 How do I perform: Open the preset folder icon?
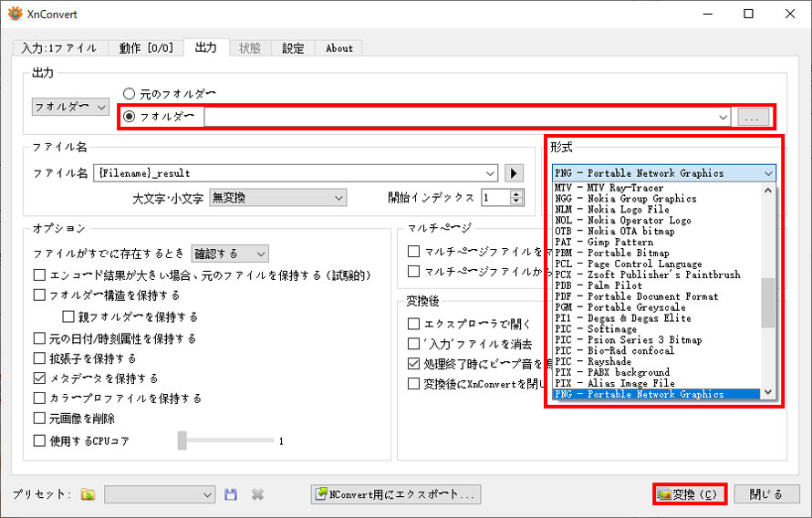coord(88,494)
